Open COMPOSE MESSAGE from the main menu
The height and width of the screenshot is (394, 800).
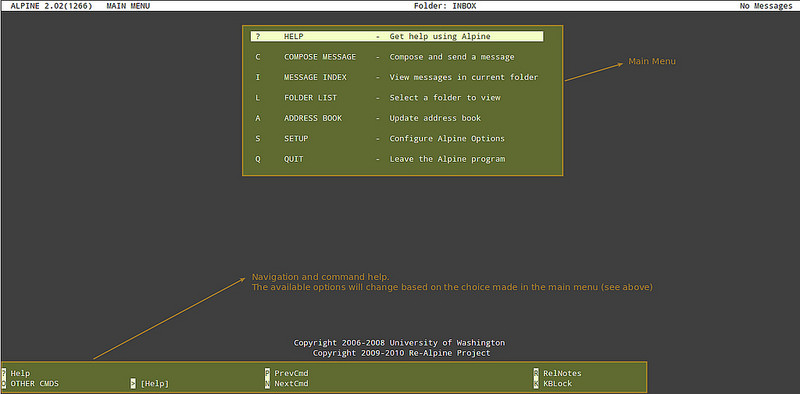[396, 57]
